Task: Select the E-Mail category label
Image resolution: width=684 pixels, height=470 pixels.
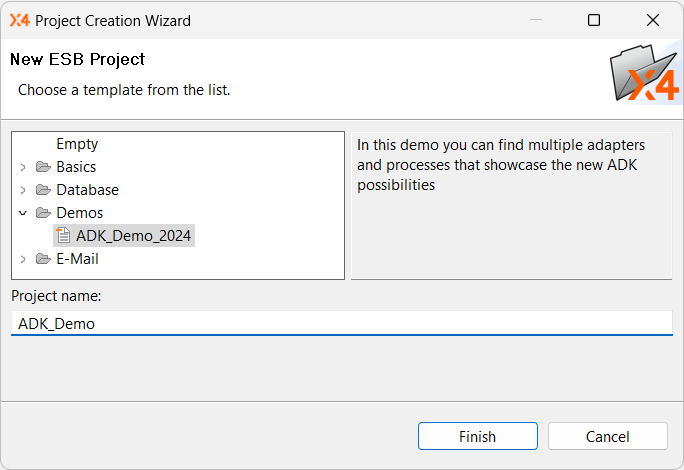Action: (77, 259)
